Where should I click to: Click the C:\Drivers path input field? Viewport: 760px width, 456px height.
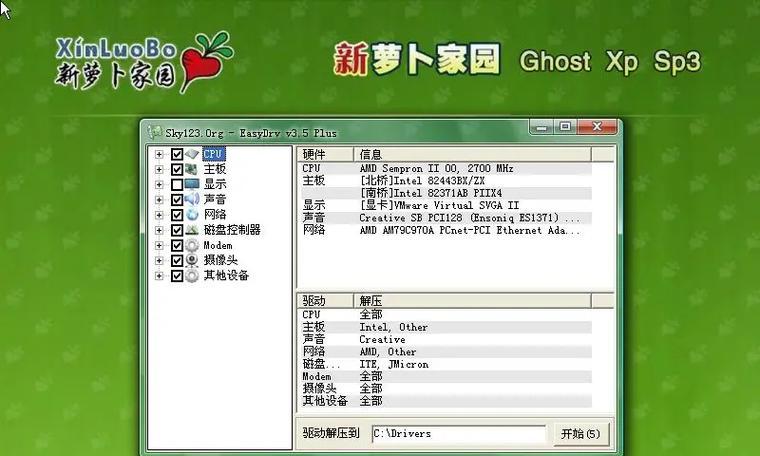[x=459, y=434]
